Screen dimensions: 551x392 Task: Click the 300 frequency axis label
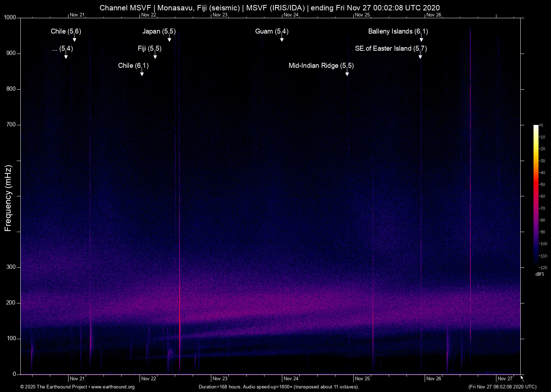pyautogui.click(x=11, y=267)
